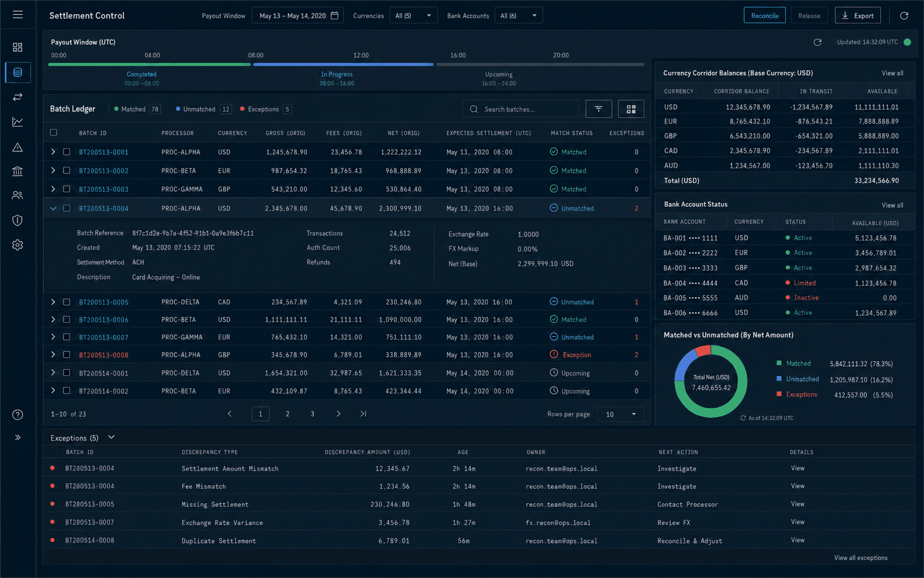Check the BT200513-0006 row checkbox
The height and width of the screenshot is (578, 924).
[66, 319]
